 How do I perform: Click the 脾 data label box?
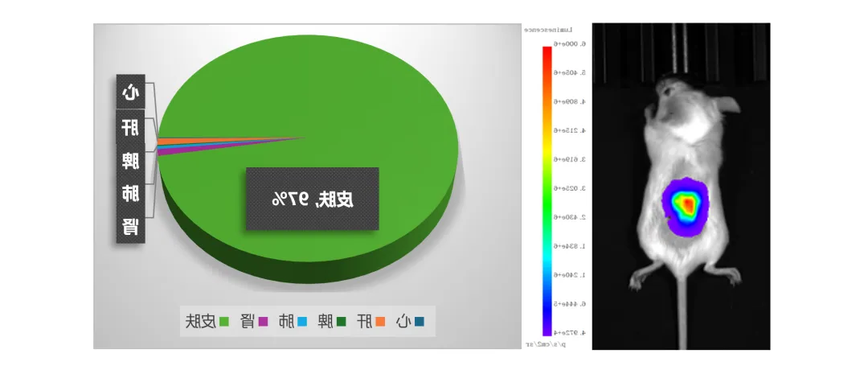coord(129,160)
